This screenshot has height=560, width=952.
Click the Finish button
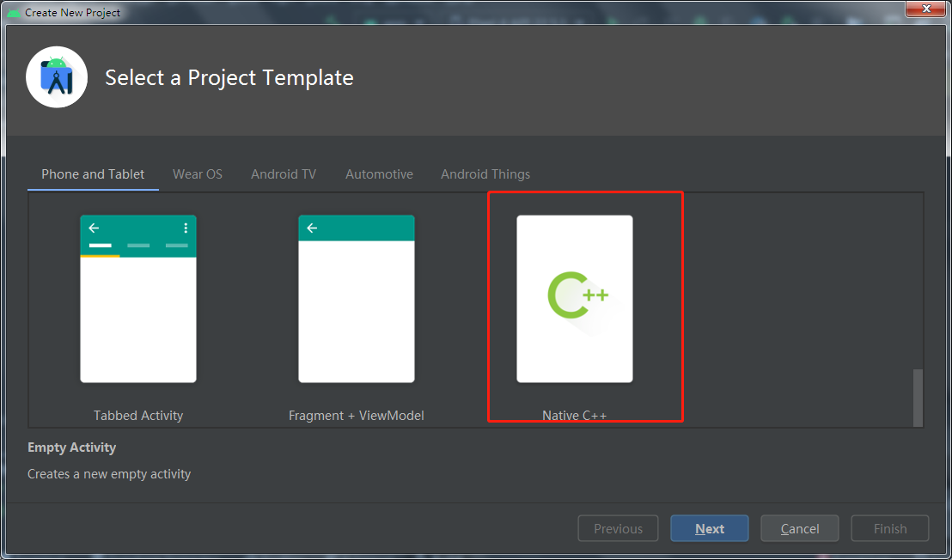click(890, 528)
